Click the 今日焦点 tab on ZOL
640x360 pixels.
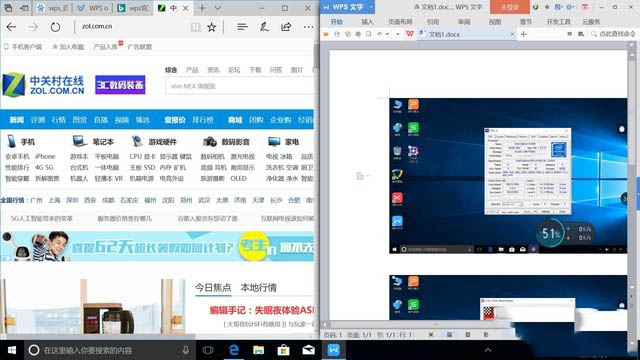click(213, 287)
